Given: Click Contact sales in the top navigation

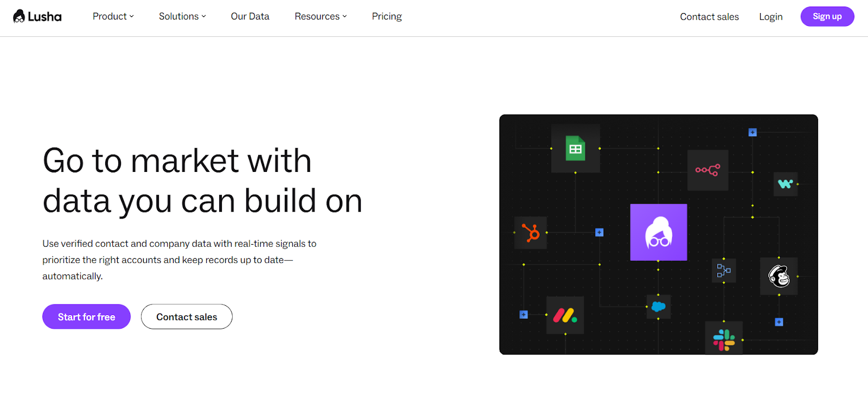Looking at the screenshot, I should [x=710, y=17].
